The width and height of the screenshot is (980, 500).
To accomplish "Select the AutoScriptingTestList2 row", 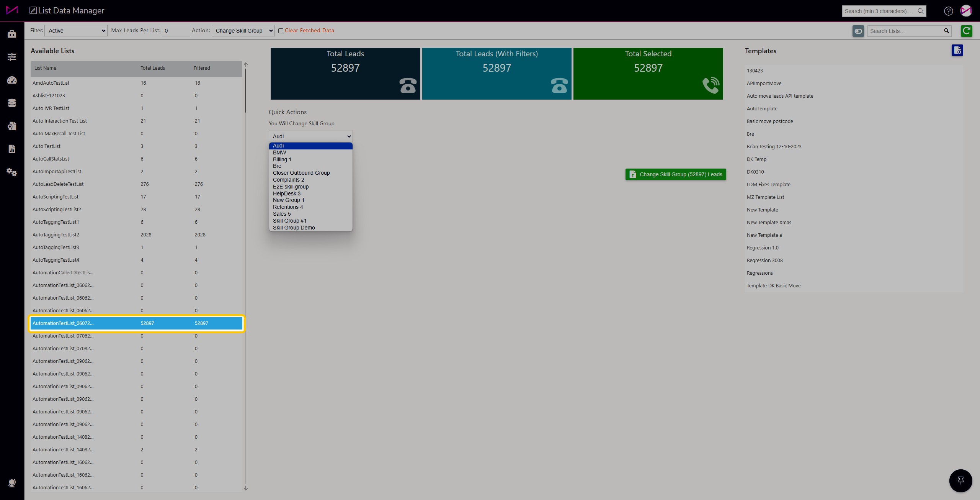I will coord(136,210).
